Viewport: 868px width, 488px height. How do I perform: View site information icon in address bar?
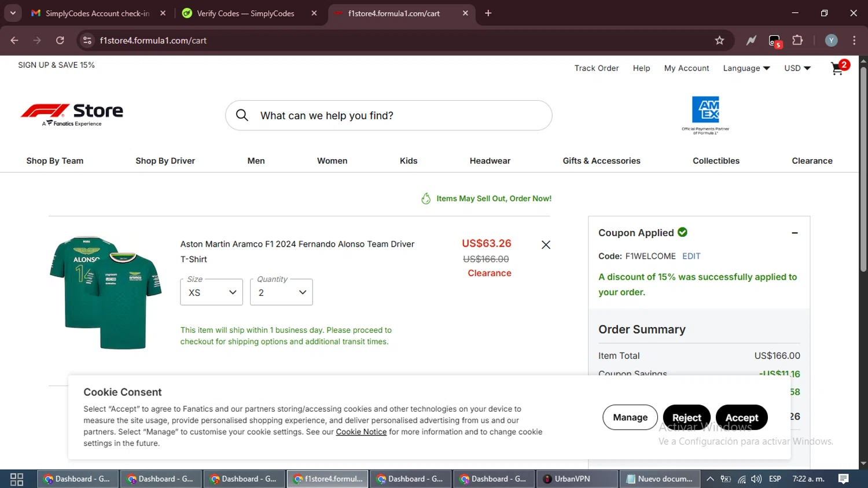[x=87, y=40]
